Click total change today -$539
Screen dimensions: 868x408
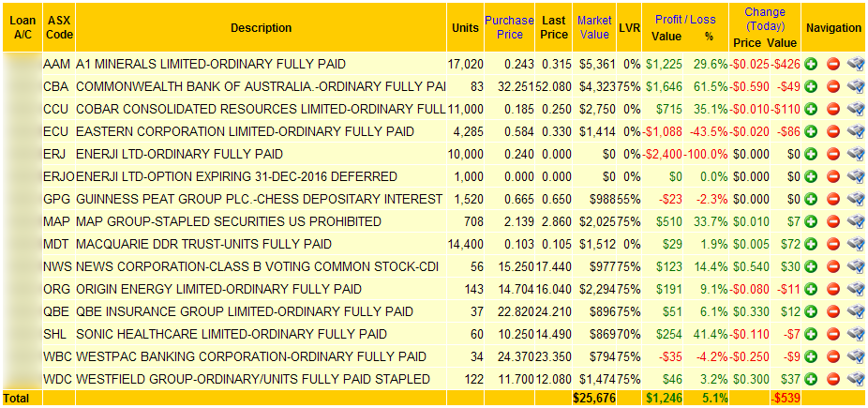point(785,398)
